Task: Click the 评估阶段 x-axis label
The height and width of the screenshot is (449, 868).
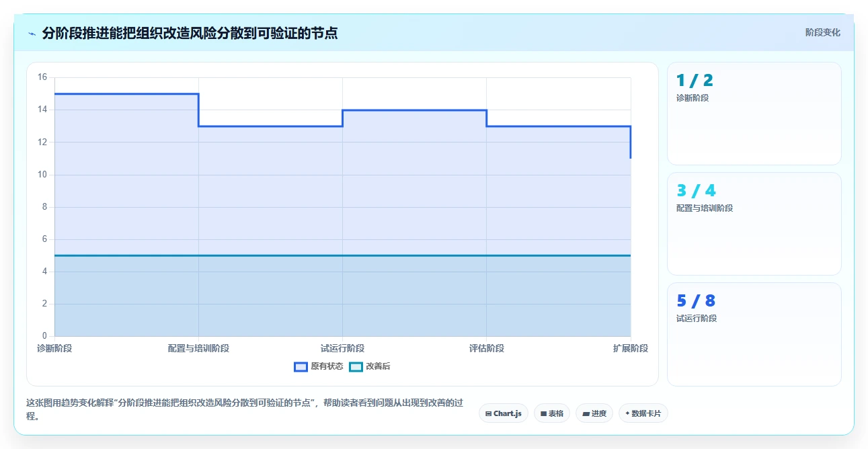Action: coord(487,348)
